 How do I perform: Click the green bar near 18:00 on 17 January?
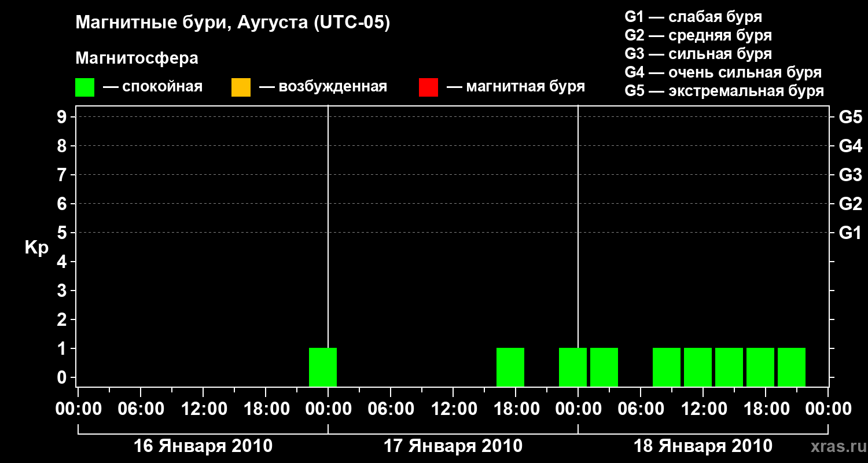(x=510, y=367)
